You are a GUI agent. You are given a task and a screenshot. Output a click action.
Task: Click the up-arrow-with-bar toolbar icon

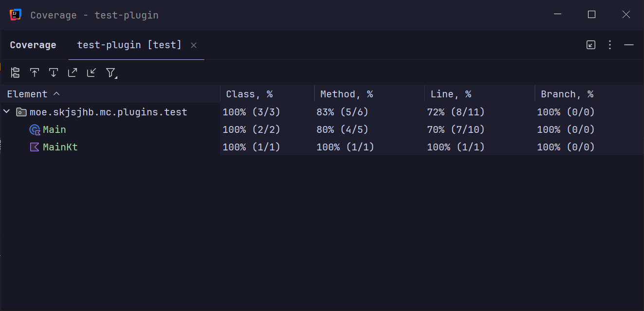(x=35, y=73)
